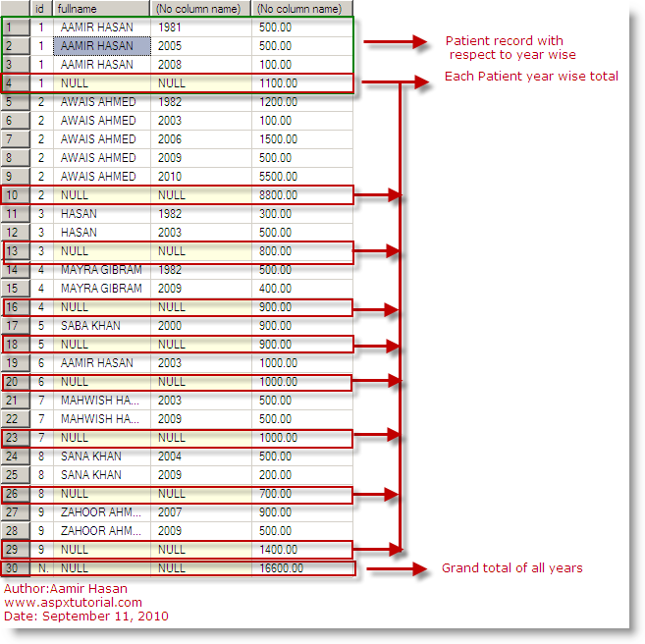645x644 pixels.
Task: Click the 16600.00 grand total cell
Action: (302, 568)
